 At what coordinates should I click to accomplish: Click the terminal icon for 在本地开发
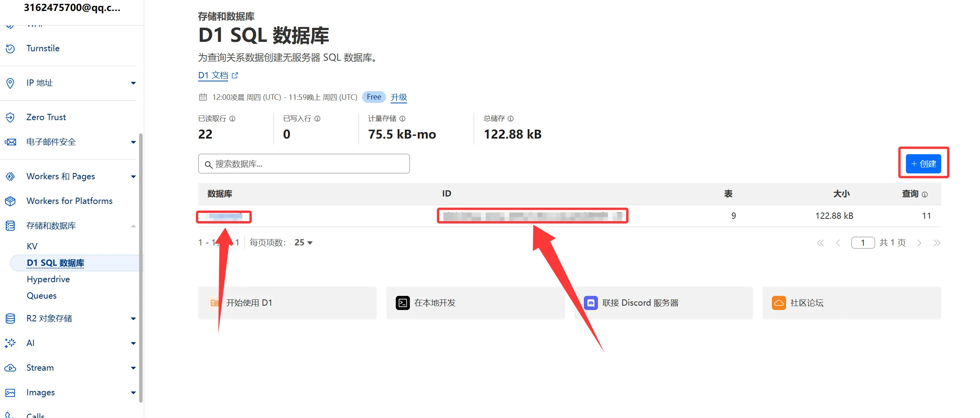(x=402, y=303)
